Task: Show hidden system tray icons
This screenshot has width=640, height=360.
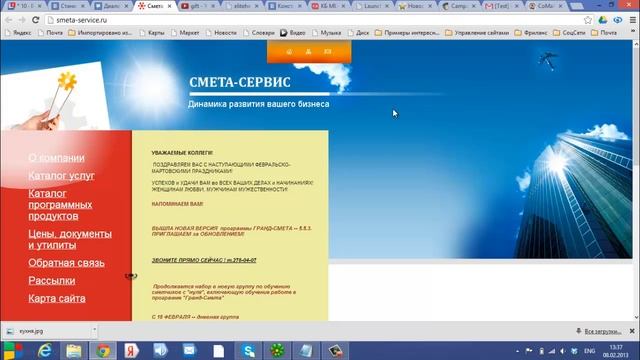Action: coord(518,351)
